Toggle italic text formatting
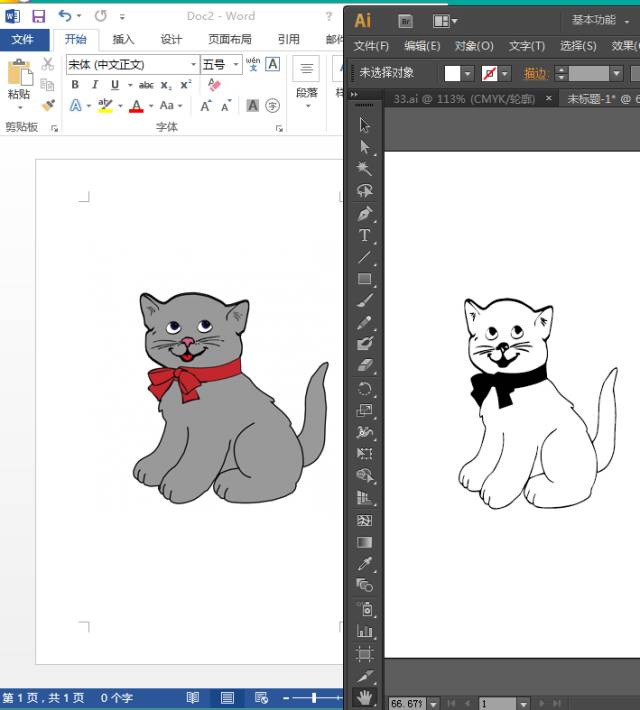Screen dimensions: 640x710 click(96, 85)
